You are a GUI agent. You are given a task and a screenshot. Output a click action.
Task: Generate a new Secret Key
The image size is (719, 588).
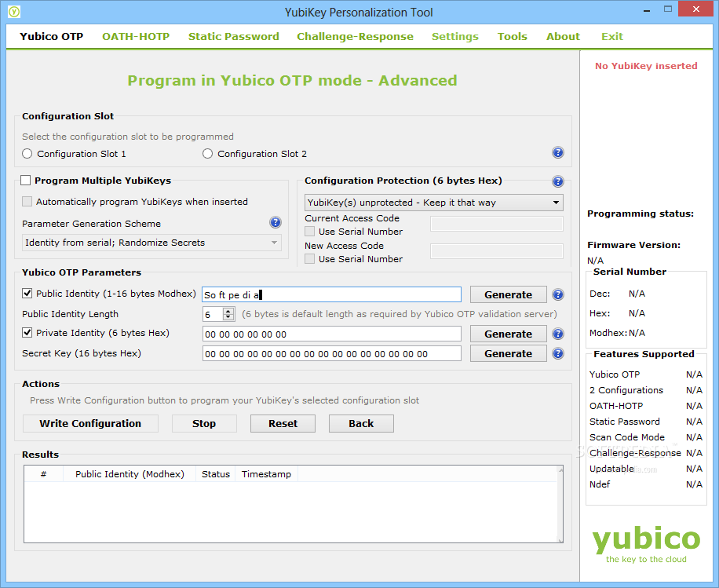508,353
